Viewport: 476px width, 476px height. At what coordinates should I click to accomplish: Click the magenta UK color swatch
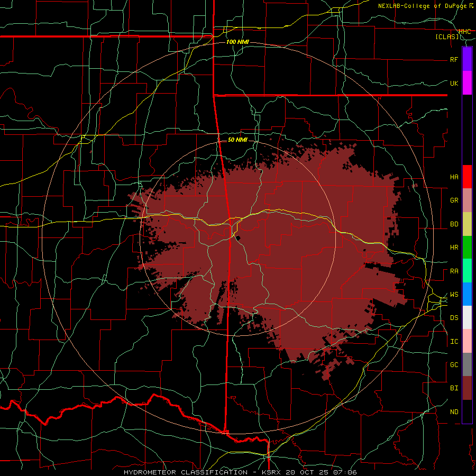[x=467, y=83]
